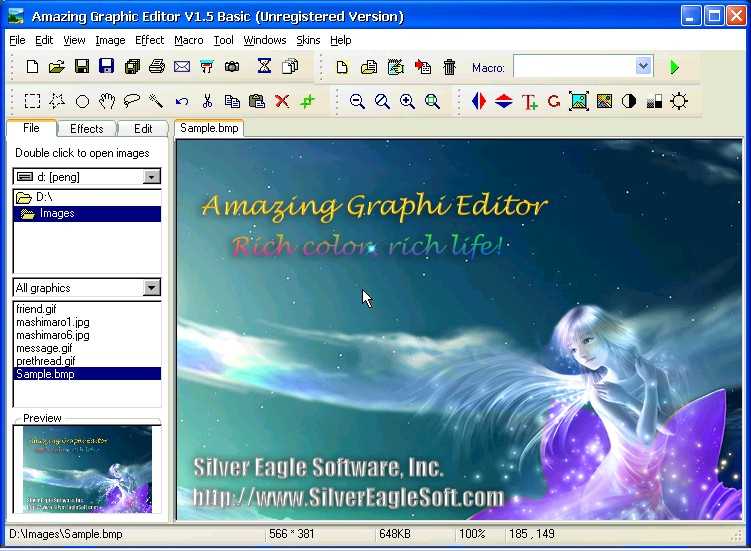Select the elliptical selection tool
Screen dimensions: 751x551
[82, 102]
